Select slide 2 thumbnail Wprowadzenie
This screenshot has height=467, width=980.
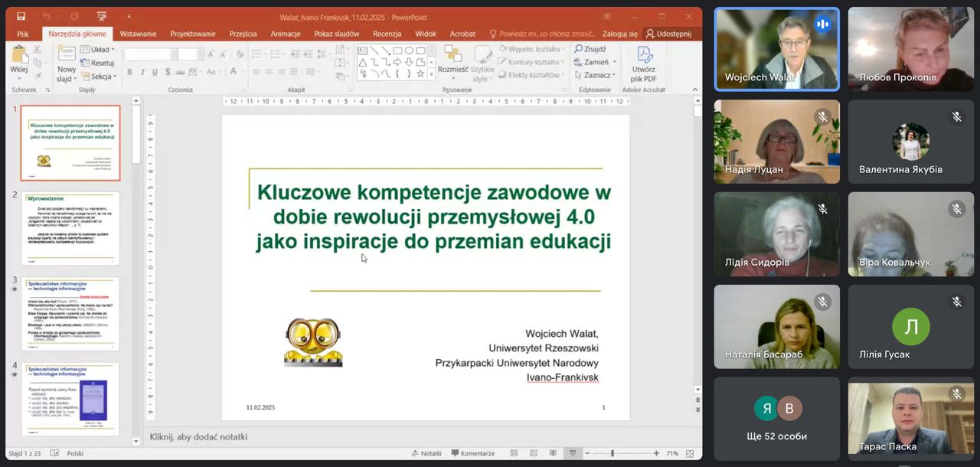pyautogui.click(x=70, y=228)
